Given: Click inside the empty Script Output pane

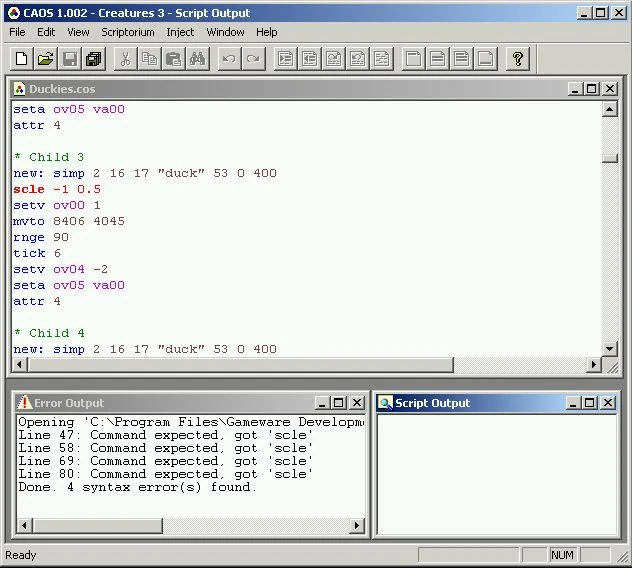Looking at the screenshot, I should pyautogui.click(x=497, y=475).
